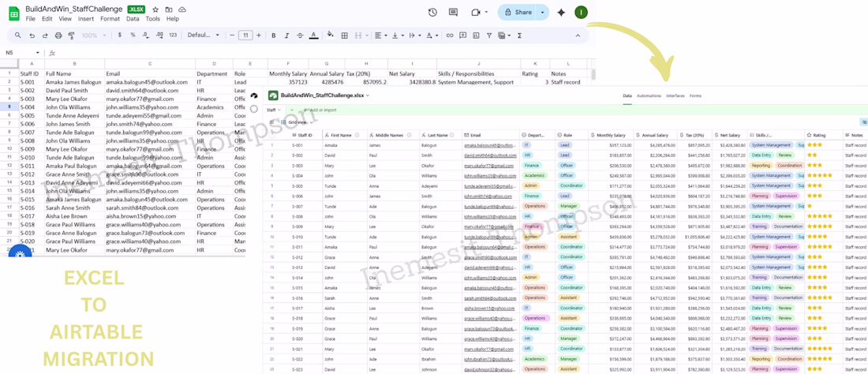Click Airtable Monthly Salary column header
868x374 pixels.
click(x=611, y=135)
